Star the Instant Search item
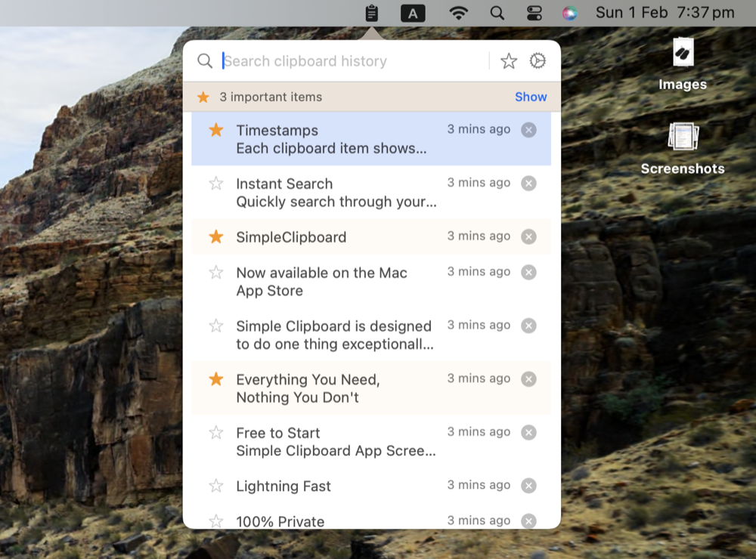Image resolution: width=756 pixels, height=559 pixels. (216, 184)
